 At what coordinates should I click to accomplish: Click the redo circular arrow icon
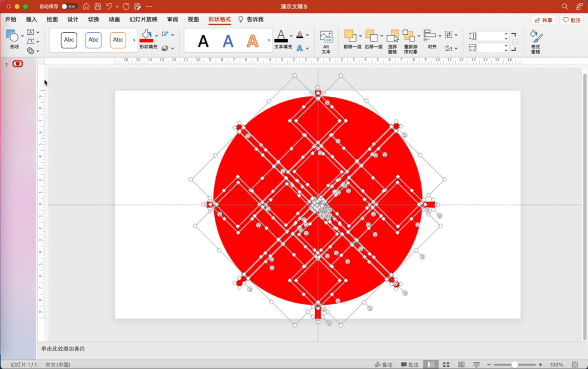(126, 7)
